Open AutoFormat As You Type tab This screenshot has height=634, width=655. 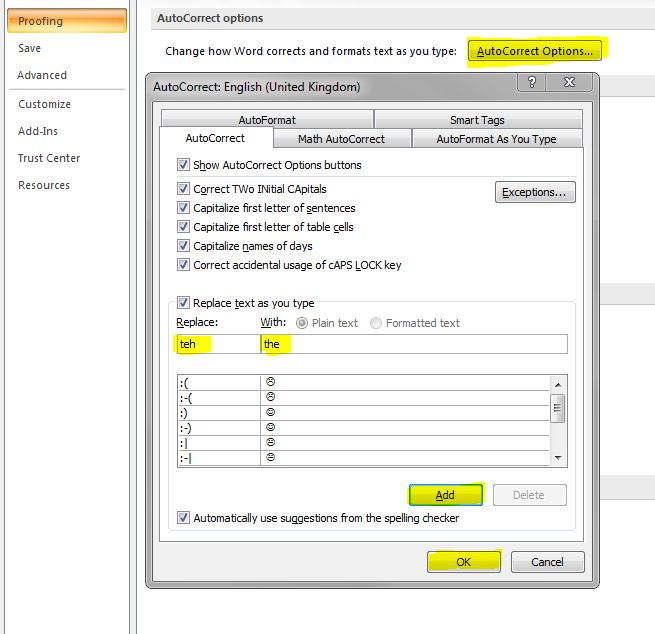pyautogui.click(x=496, y=139)
